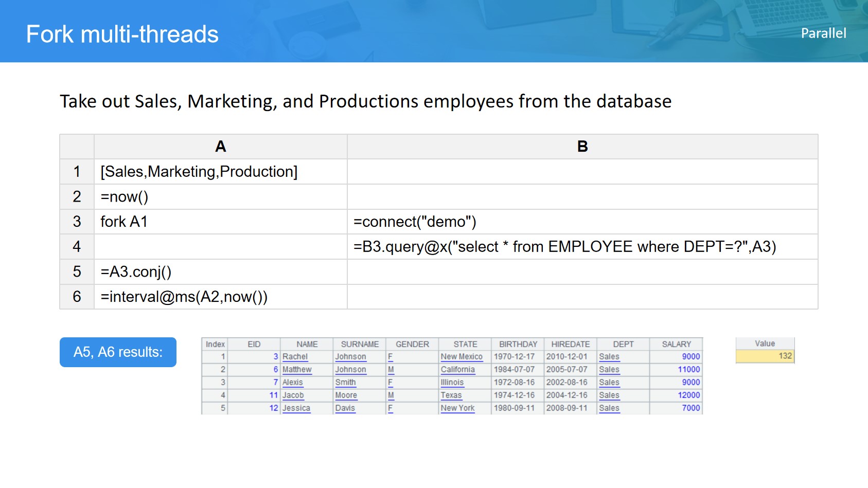Image resolution: width=868 pixels, height=488 pixels.
Task: Select the =connect("demo") cell
Action: [x=415, y=222]
